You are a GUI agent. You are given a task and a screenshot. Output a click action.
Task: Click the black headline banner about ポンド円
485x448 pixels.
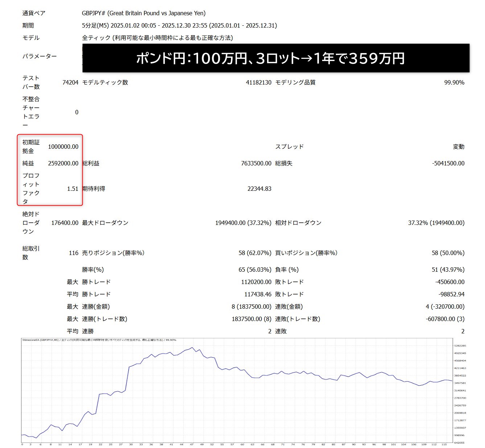276,58
